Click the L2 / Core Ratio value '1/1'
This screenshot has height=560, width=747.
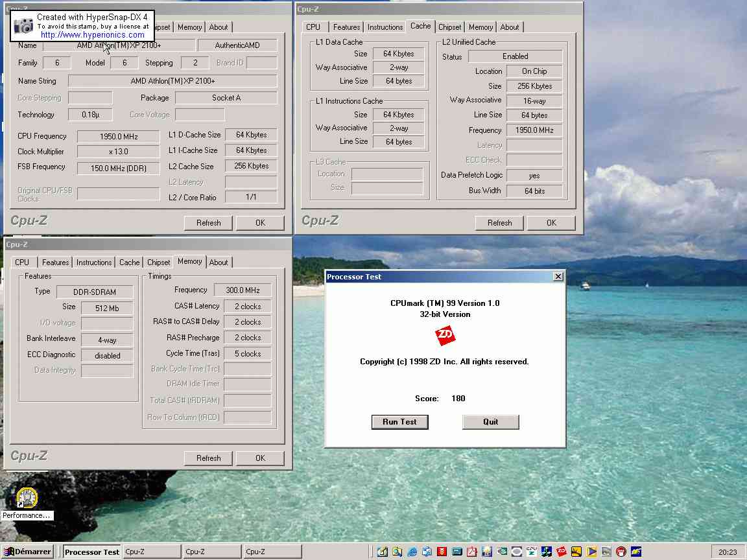(x=251, y=197)
